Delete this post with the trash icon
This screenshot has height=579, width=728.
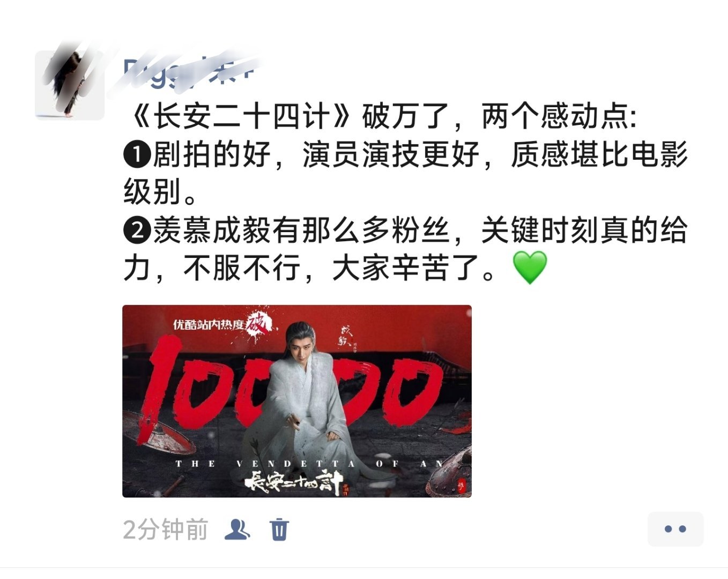click(279, 530)
